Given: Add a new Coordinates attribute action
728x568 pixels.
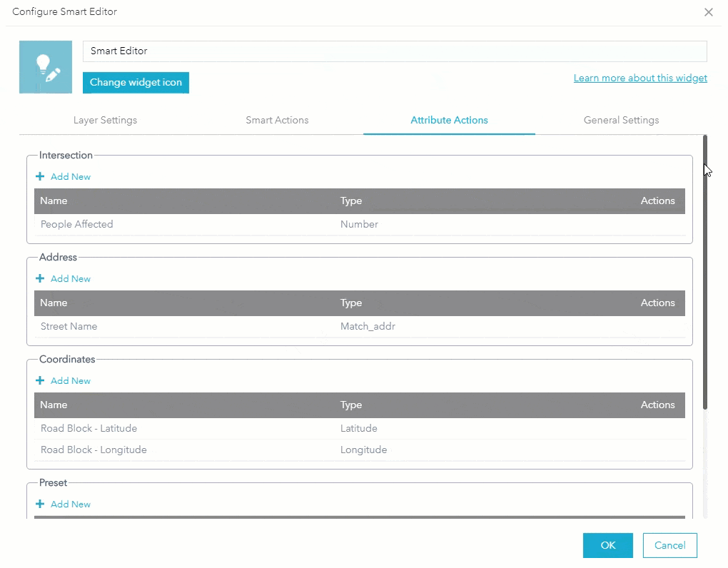Looking at the screenshot, I should 63,380.
